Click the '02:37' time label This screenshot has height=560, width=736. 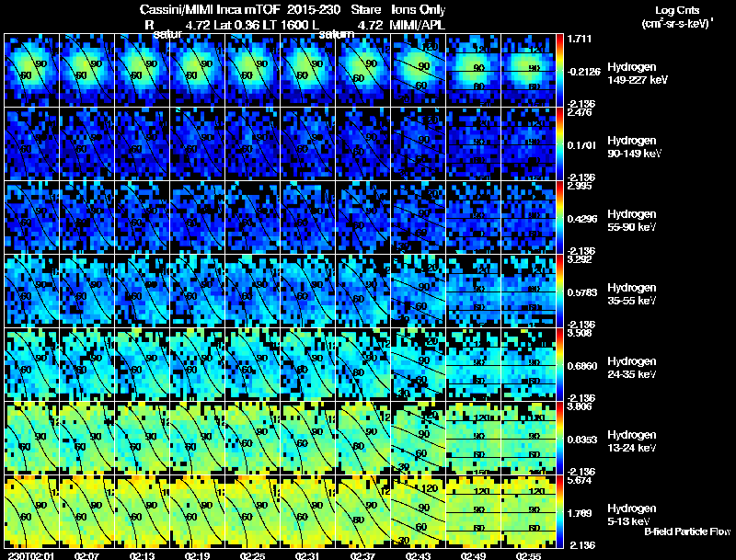(362, 555)
